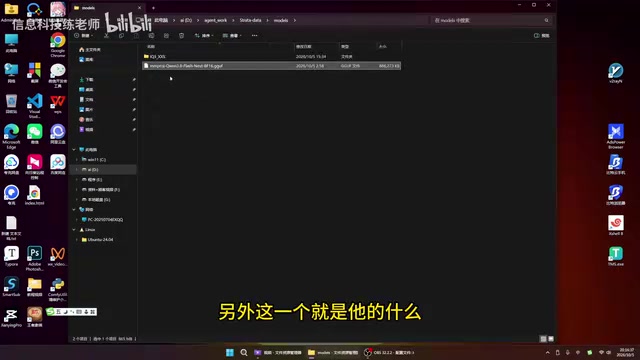Select the Visual Studio Code desktop icon
The image size is (640, 360).
(35, 106)
